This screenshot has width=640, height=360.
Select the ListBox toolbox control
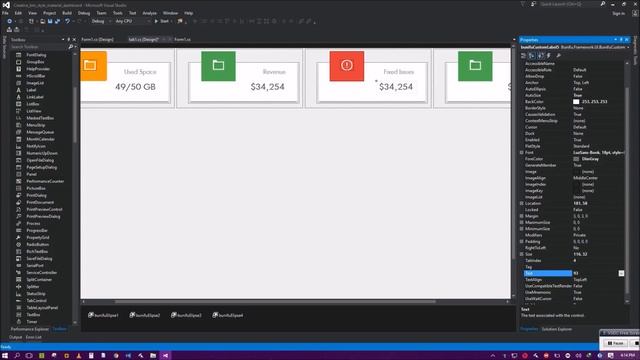click(33, 104)
